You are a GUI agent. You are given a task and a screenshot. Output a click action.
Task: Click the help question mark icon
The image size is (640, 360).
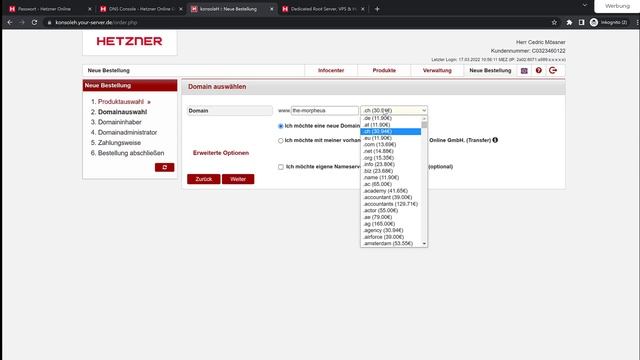[x=538, y=70]
